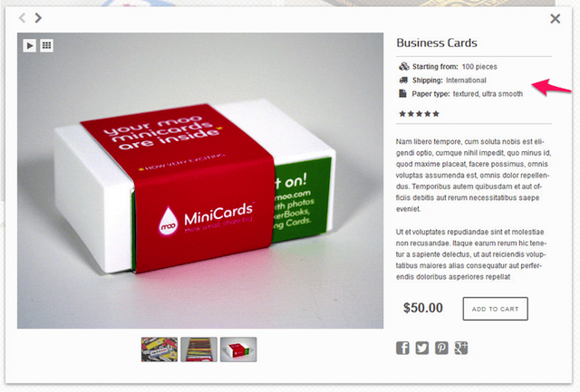Click the Paper type document icon

click(x=402, y=93)
